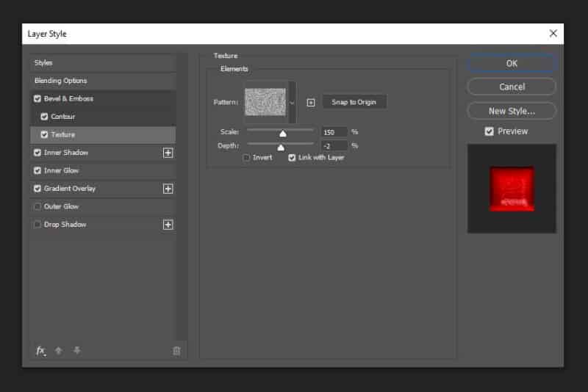Uncheck the Contour checkbox
The width and height of the screenshot is (588, 392).
click(x=44, y=117)
